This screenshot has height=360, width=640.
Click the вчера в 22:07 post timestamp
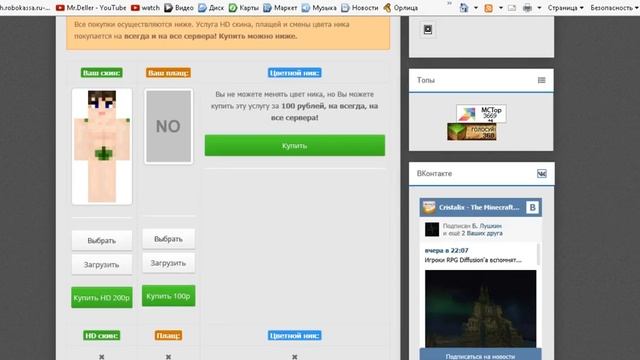(446, 250)
